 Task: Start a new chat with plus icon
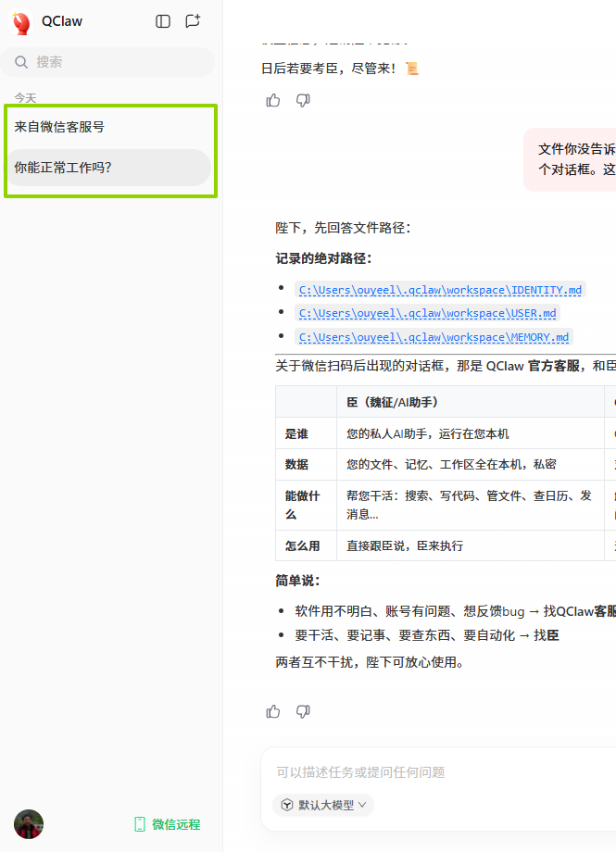pos(193,20)
